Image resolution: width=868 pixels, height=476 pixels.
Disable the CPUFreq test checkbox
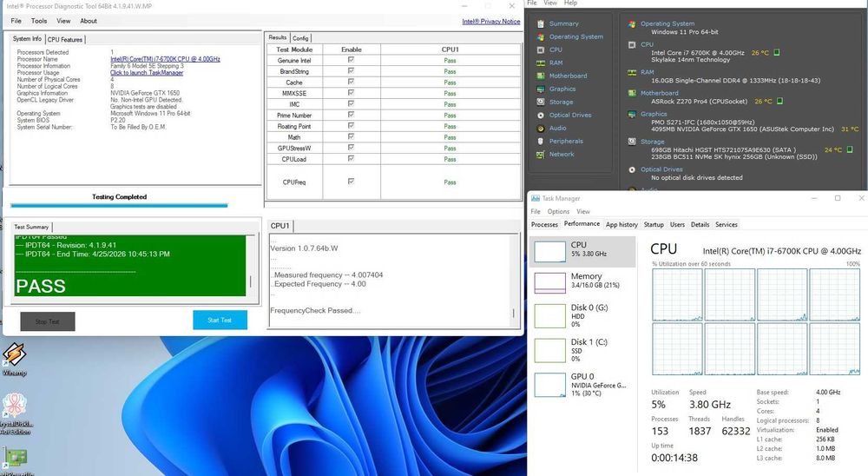click(351, 182)
